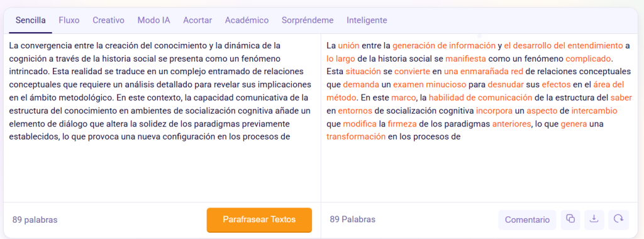Copy the paraphrased output text
644x239 pixels.
[x=570, y=220]
